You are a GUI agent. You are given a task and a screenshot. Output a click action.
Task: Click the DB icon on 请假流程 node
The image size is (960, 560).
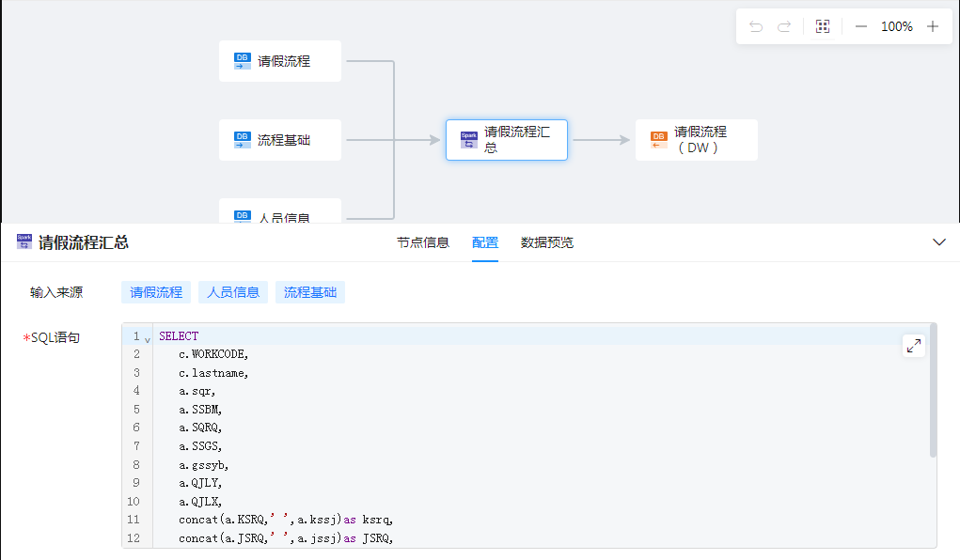coord(243,61)
